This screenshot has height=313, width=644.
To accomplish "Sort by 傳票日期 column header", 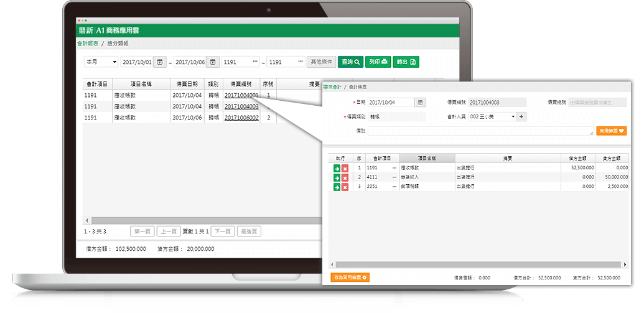I will pyautogui.click(x=187, y=84).
